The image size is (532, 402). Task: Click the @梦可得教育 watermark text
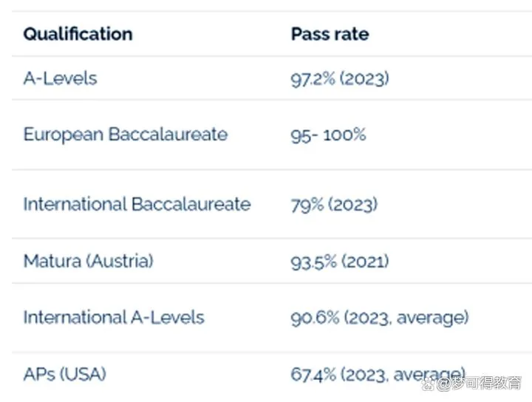coord(479,384)
